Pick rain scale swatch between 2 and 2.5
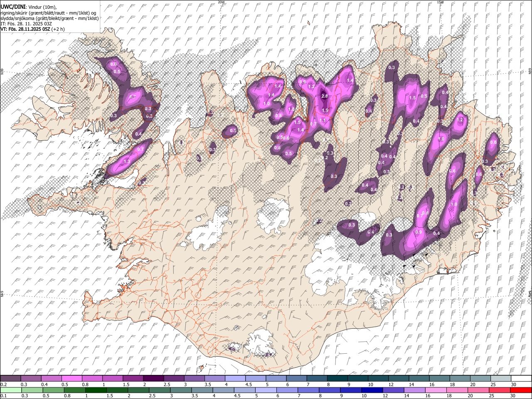 [x=138, y=390]
